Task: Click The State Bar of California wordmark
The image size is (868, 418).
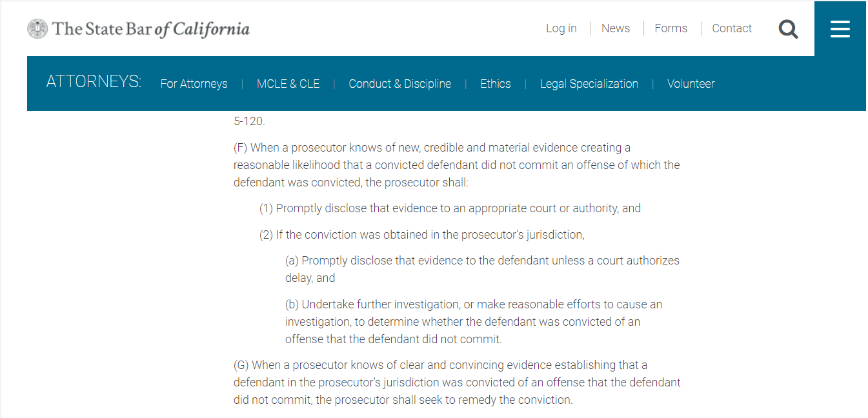Action: [x=151, y=29]
